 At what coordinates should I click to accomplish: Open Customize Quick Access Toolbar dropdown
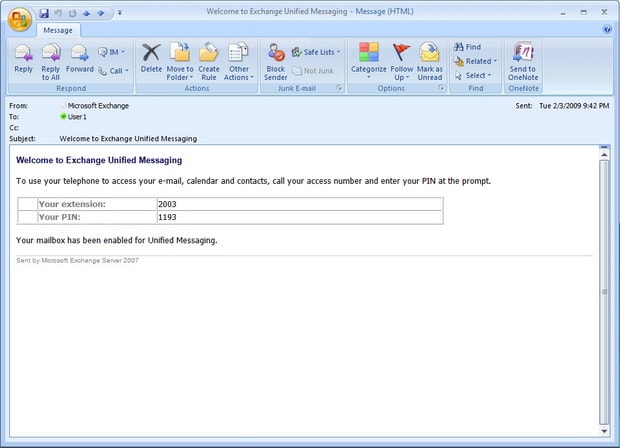(x=120, y=13)
